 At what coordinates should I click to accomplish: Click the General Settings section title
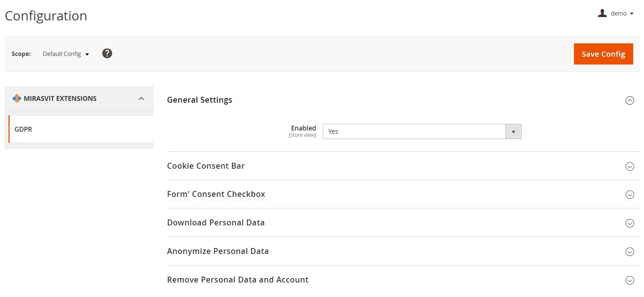(199, 100)
